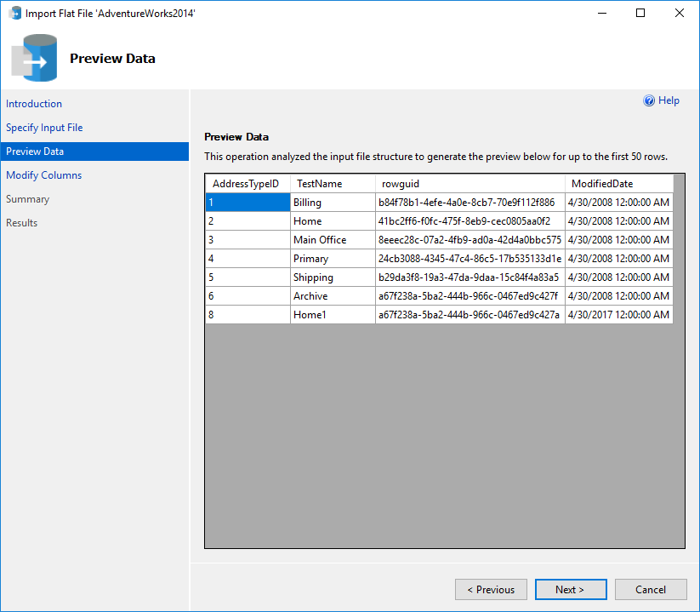The height and width of the screenshot is (612, 700).
Task: Click the rowguid column header
Action: [x=400, y=183]
